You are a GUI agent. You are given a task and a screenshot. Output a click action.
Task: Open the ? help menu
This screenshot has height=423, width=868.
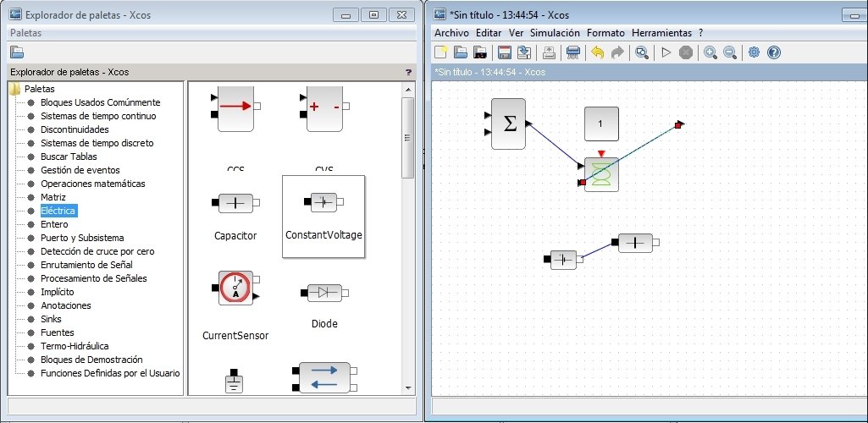point(701,33)
